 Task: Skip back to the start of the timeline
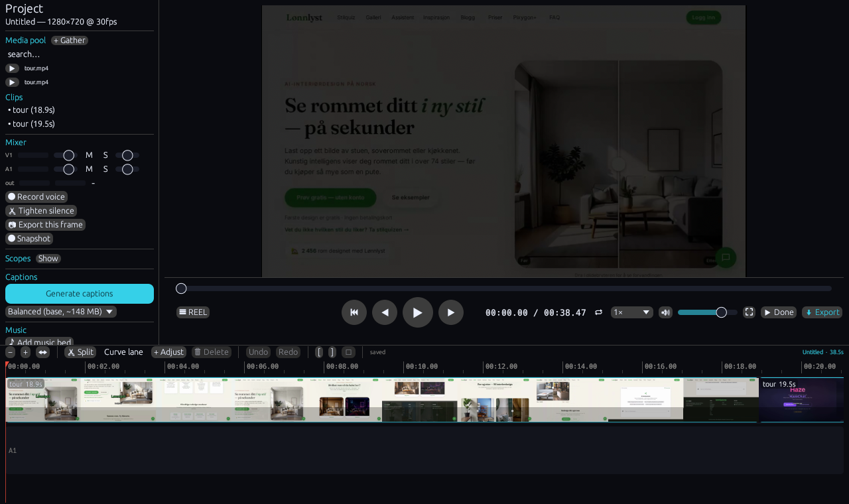(x=354, y=312)
